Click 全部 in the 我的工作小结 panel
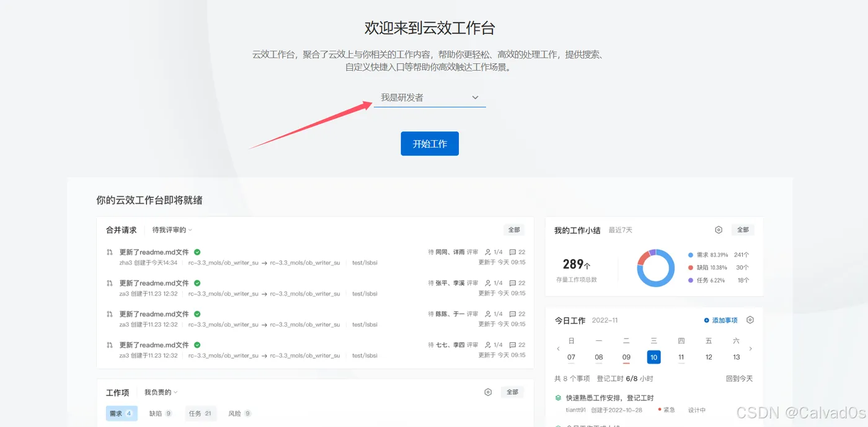Screen dimensions: 868x427 click(743, 230)
